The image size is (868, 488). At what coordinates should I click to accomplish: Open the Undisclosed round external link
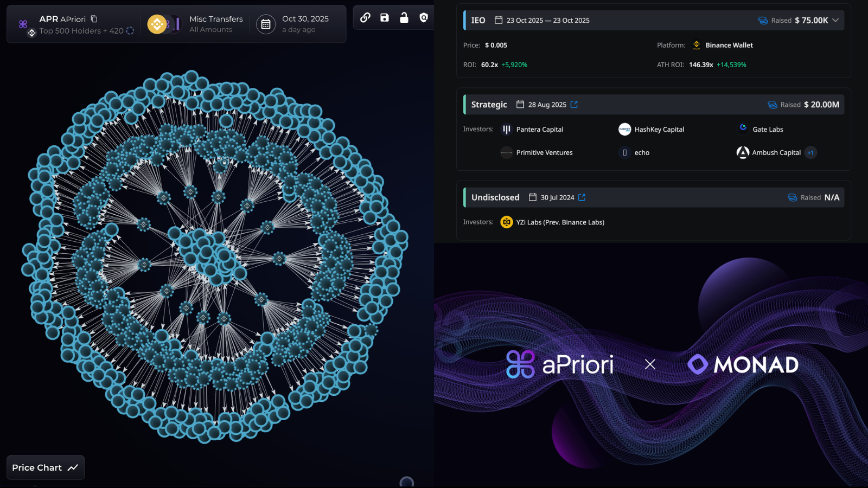(582, 197)
